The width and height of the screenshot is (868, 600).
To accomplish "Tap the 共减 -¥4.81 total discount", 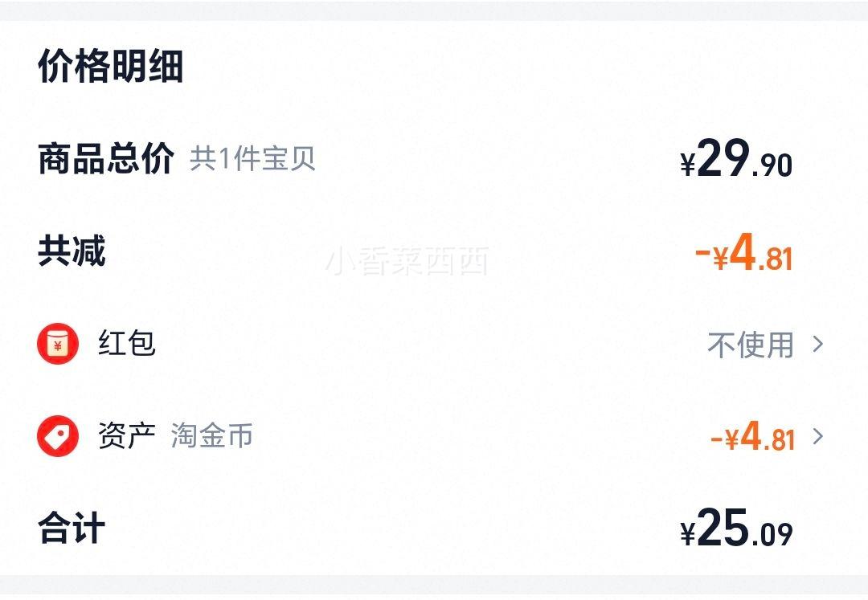I will click(x=744, y=252).
